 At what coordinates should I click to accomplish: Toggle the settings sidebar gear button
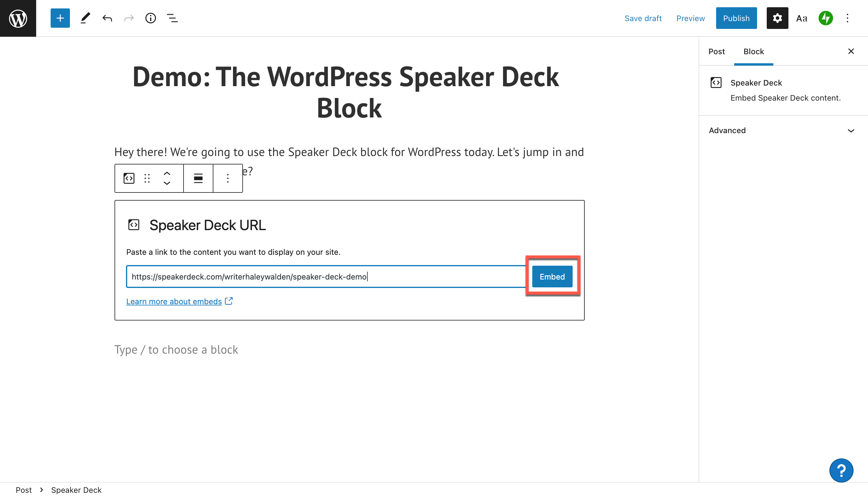(777, 18)
